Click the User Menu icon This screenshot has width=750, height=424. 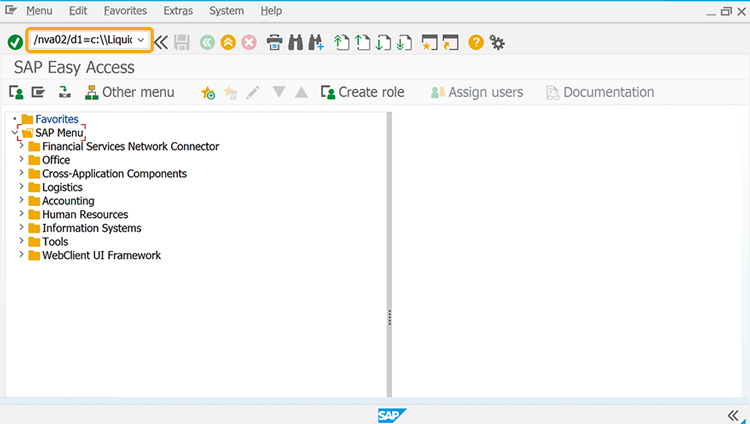pyautogui.click(x=16, y=92)
